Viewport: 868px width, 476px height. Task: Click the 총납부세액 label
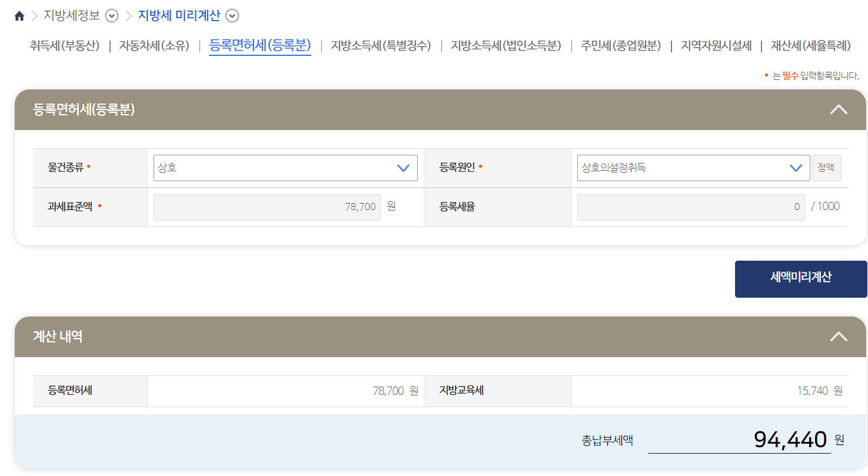click(607, 440)
